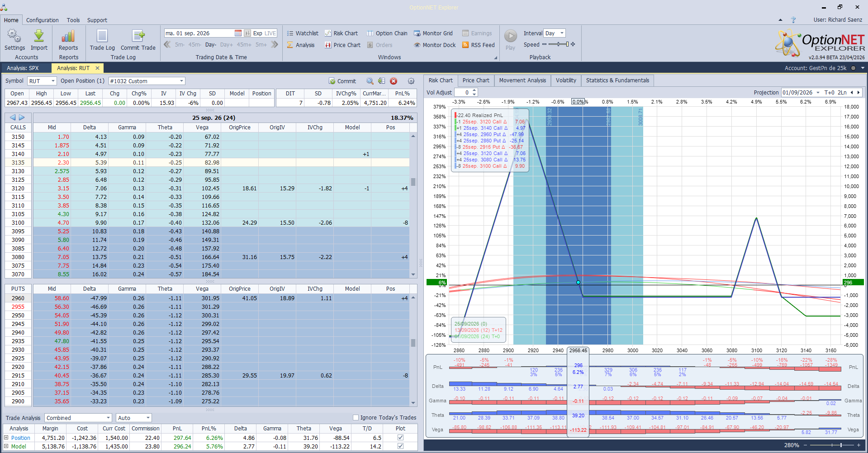Click the Commit button
Screen dimensions: 868x453
[342, 81]
